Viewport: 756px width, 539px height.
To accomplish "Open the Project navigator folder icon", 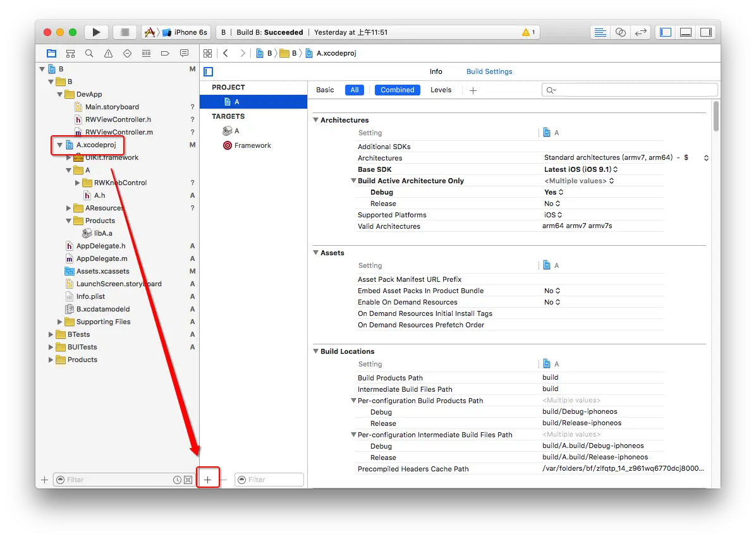I will (52, 54).
